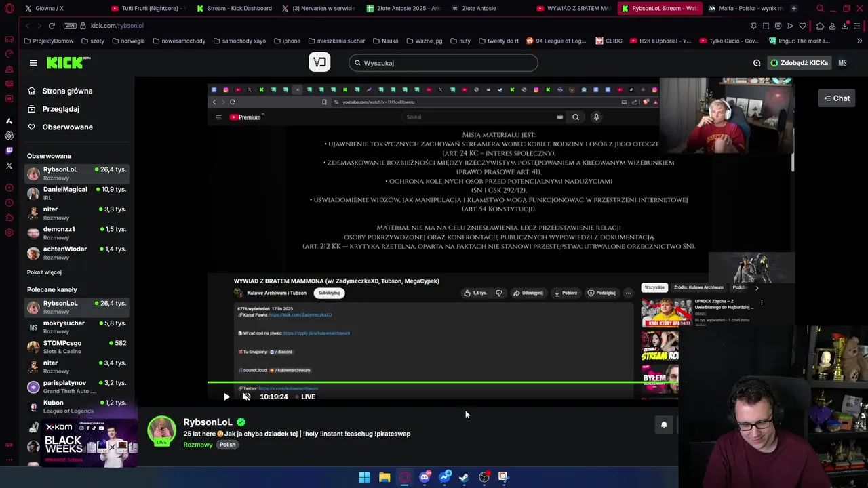Open demonzz1 followed channel
868x488 pixels.
(77, 233)
